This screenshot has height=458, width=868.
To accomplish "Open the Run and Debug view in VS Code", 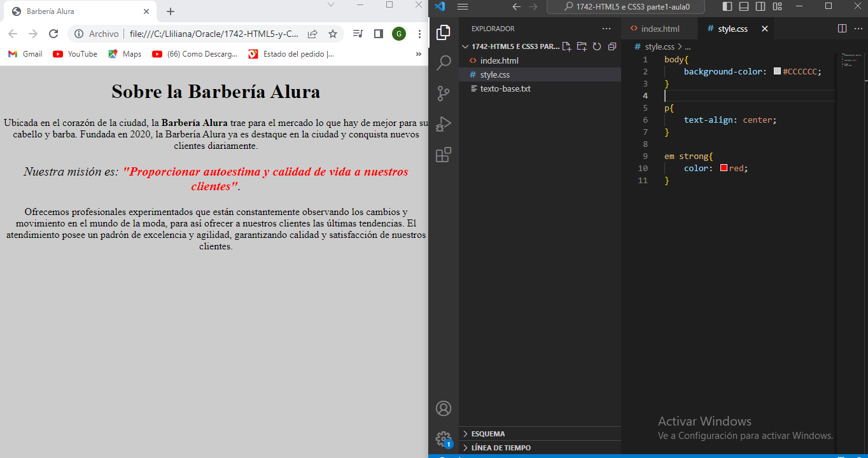I will pos(444,124).
